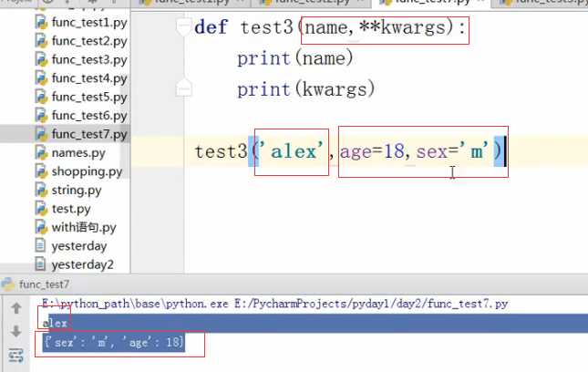588x372 pixels.
Task: Toggle soft-wrap icon in run console
Action: (x=16, y=355)
